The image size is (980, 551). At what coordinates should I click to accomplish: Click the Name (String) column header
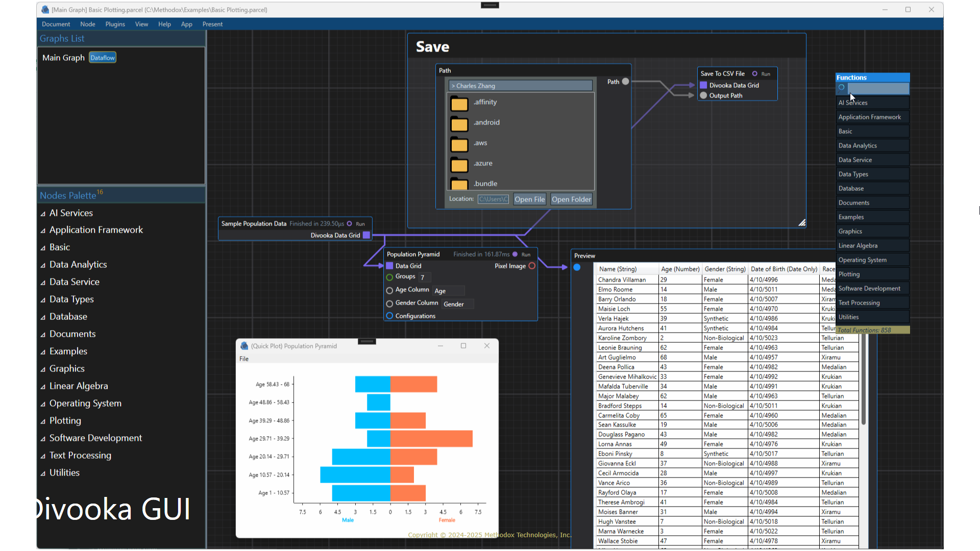click(x=627, y=269)
